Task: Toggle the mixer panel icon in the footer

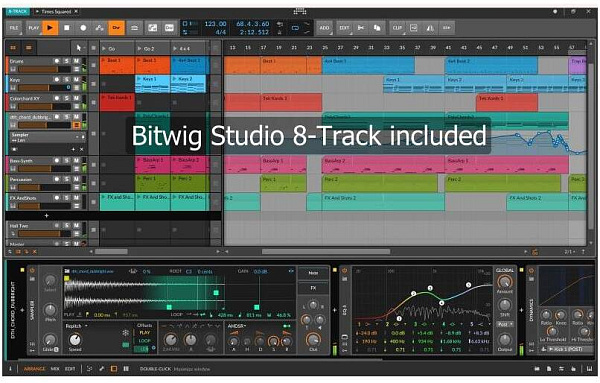Action: (126, 369)
